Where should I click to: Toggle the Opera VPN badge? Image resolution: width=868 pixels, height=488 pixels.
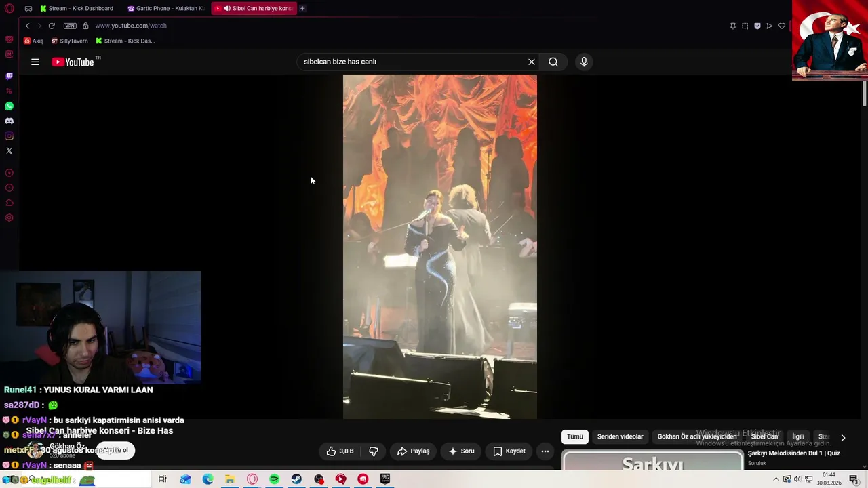(x=70, y=26)
